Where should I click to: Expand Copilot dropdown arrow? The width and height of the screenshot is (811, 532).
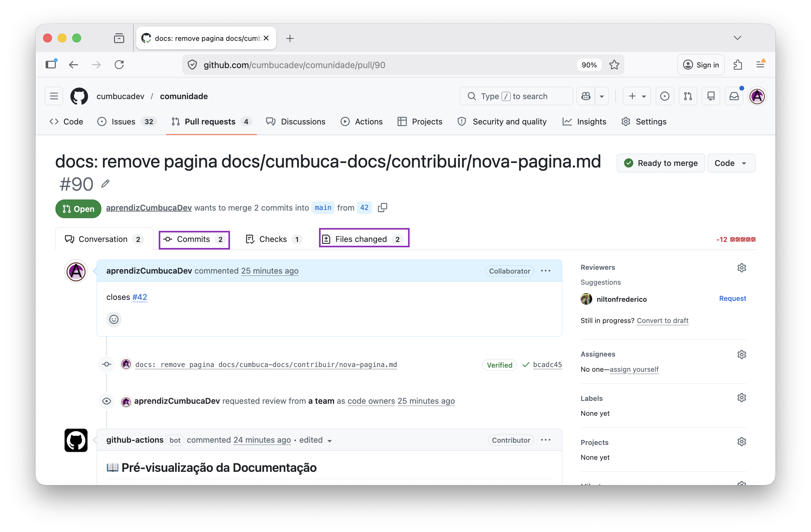coord(602,96)
